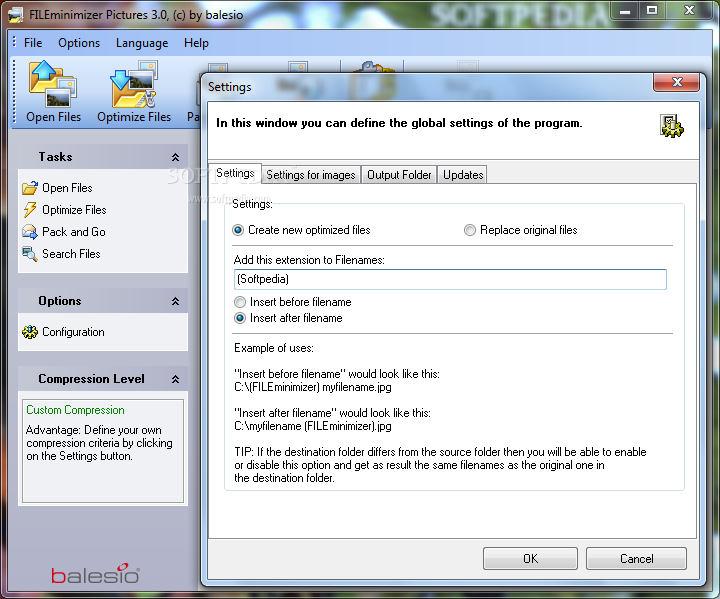
Task: Confirm settings with OK button
Action: pos(530,559)
